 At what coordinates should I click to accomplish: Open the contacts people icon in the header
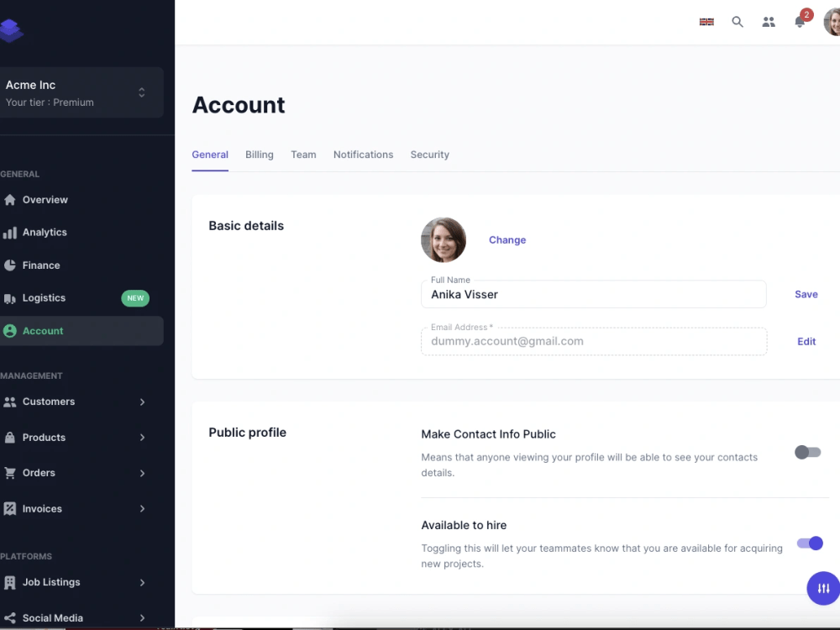pos(769,22)
